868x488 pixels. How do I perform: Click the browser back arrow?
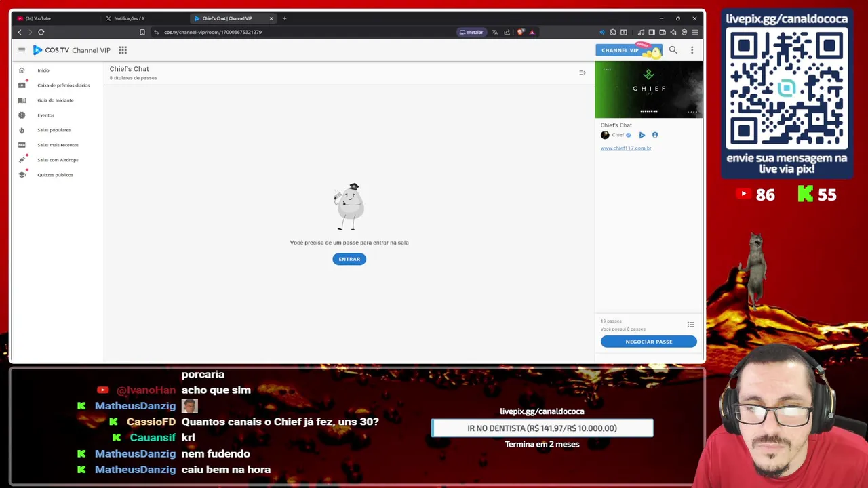tap(20, 32)
